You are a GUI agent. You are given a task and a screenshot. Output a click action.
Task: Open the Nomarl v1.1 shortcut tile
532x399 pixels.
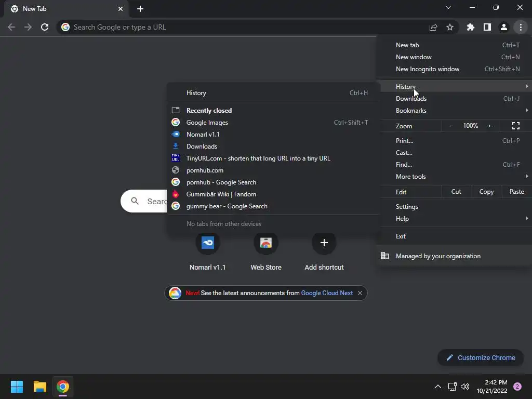pyautogui.click(x=208, y=252)
